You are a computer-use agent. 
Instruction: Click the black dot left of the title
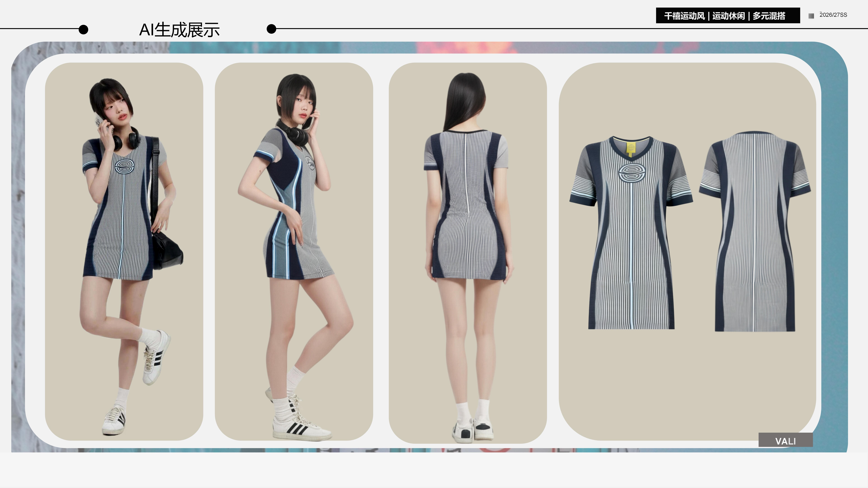[83, 30]
